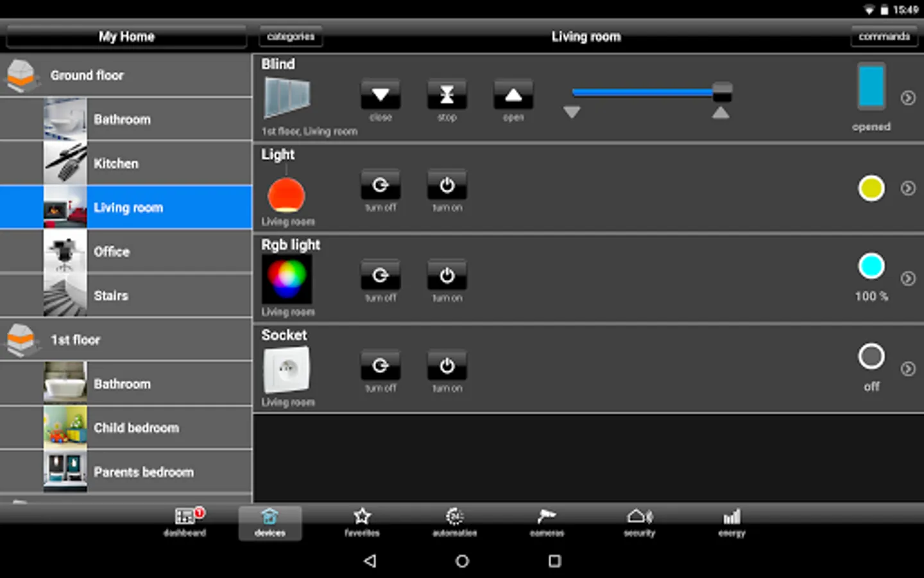Select the Child bedroom
This screenshot has width=924, height=578.
(x=126, y=428)
